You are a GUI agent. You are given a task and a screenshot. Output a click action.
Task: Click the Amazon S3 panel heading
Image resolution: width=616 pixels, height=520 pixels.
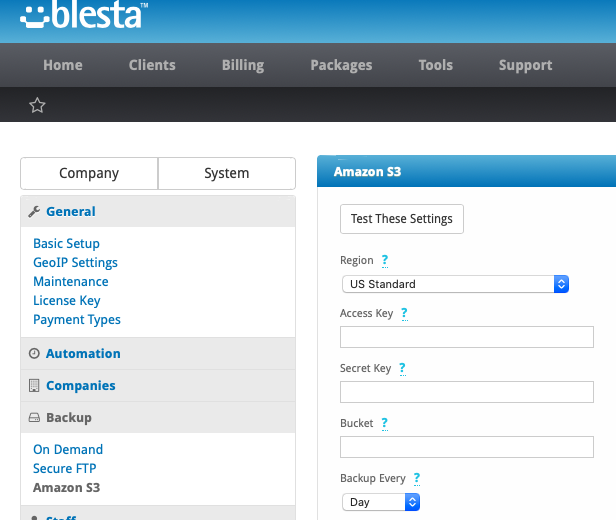pos(367,172)
